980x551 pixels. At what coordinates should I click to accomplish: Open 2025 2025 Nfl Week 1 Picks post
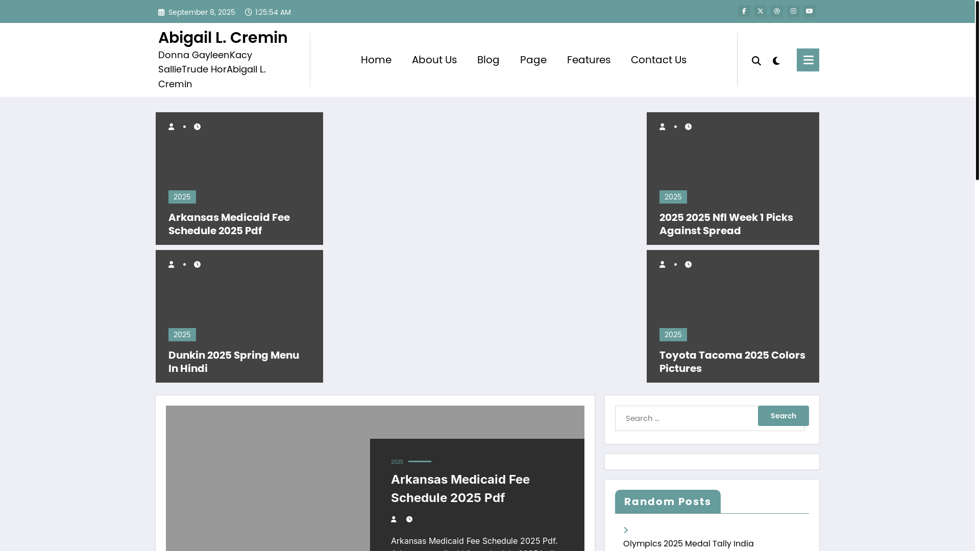[726, 224]
